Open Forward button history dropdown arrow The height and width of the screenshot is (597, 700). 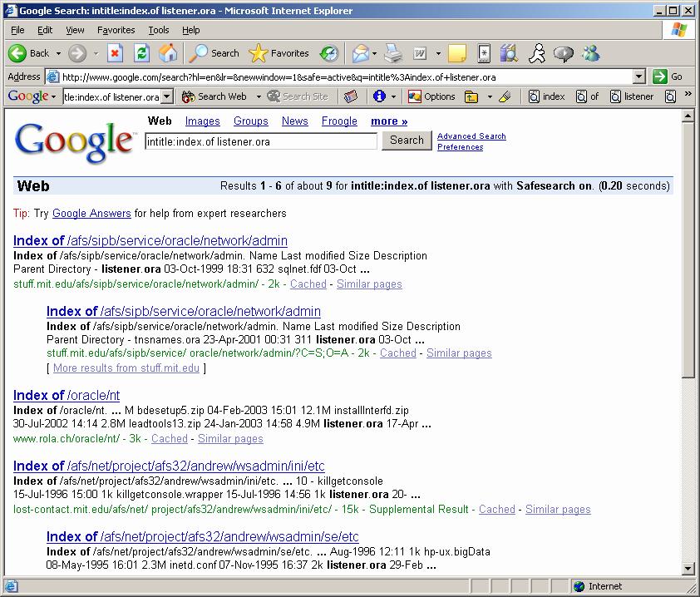[x=96, y=53]
